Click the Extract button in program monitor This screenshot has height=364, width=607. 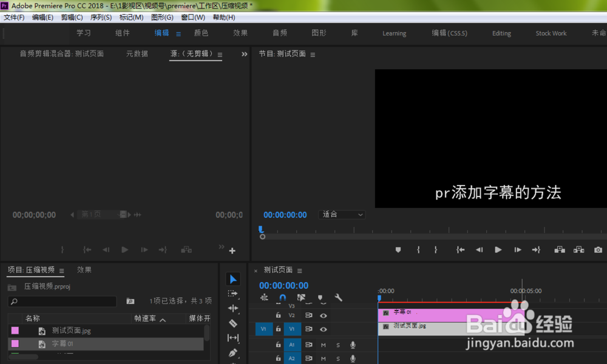click(x=578, y=250)
